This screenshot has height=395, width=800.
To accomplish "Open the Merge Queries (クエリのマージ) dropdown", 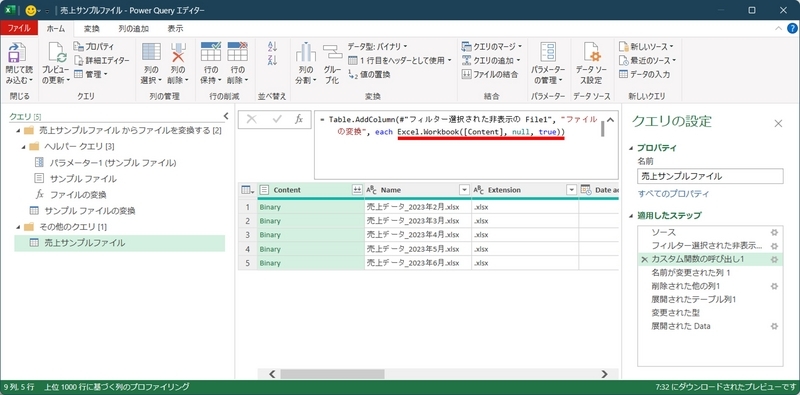I will tap(491, 46).
